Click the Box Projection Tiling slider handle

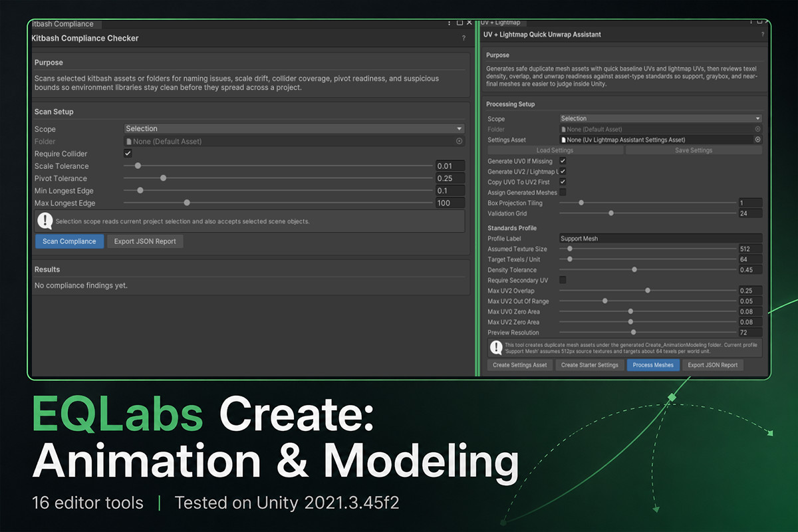pos(581,203)
